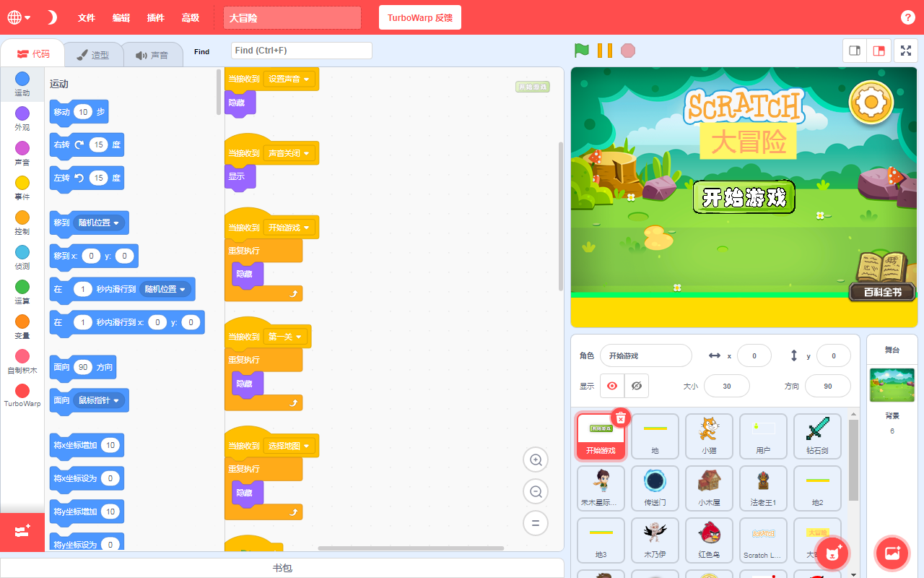This screenshot has height=578, width=924.
Task: Select the 小木屋 sprite
Action: pos(709,488)
